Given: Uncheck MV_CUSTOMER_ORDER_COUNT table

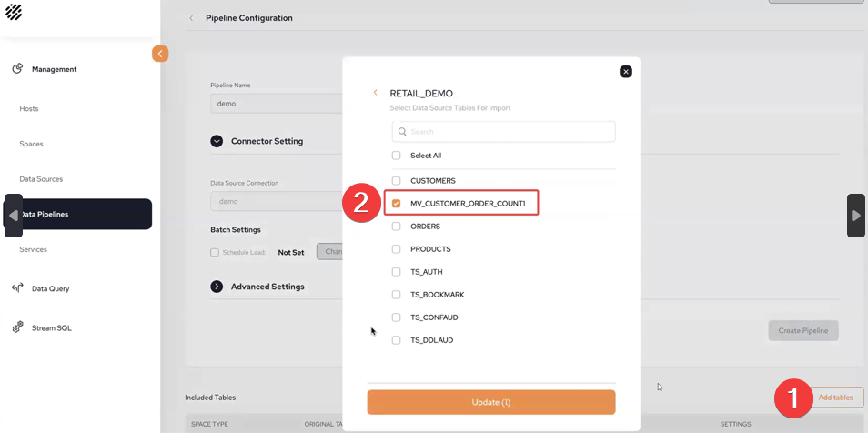Looking at the screenshot, I should [x=396, y=204].
